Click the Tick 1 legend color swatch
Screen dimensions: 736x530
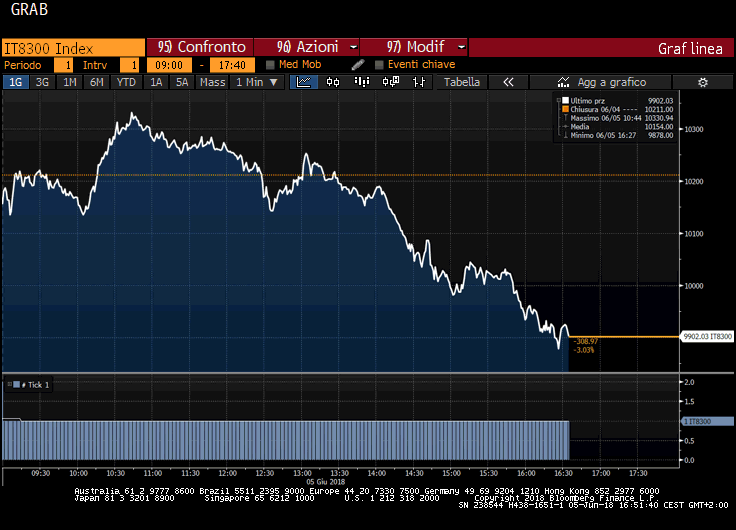click(16, 385)
